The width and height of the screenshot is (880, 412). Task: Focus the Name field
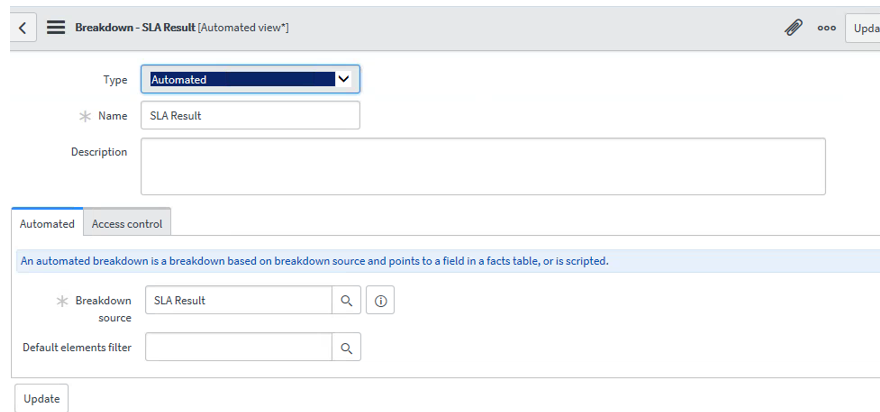point(250,116)
